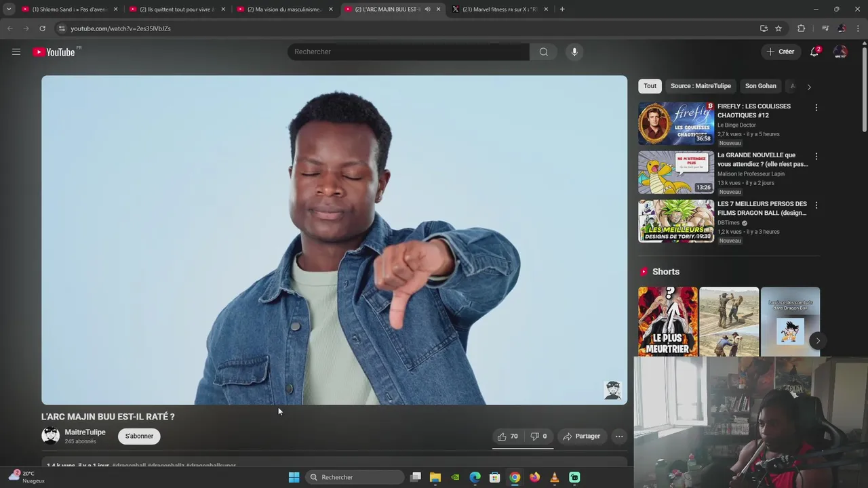Open Le Binge Doctor channel name
The width and height of the screenshot is (868, 488).
point(736,125)
